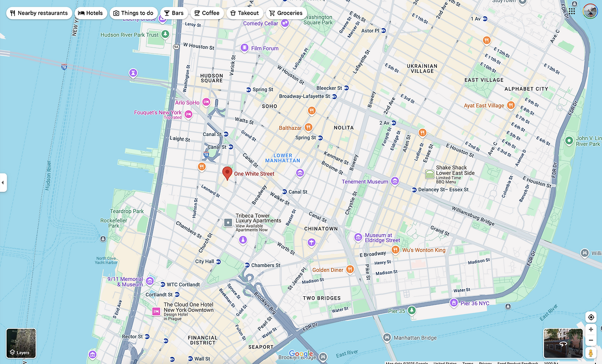This screenshot has height=364, width=602.
Task: Click the Send Product Feedback link
Action: pos(518,363)
